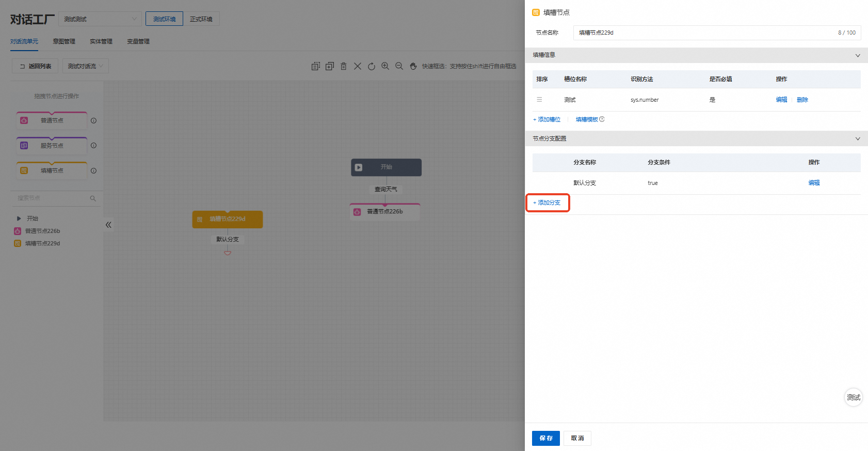Click the copy nodes toolbar icon
868x451 pixels.
click(316, 66)
